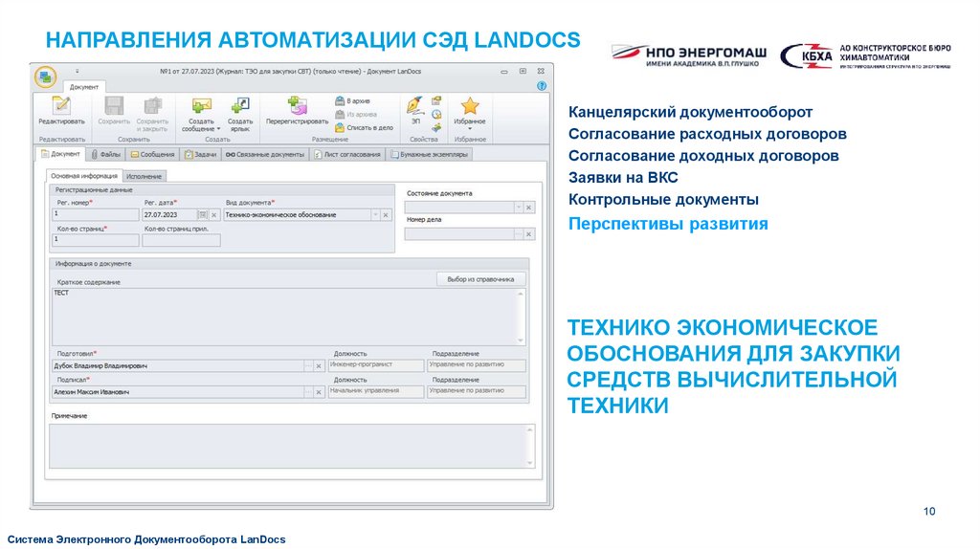Click the Сохранить и закрыть ribbon icon
The width and height of the screenshot is (980, 549).
(152, 106)
